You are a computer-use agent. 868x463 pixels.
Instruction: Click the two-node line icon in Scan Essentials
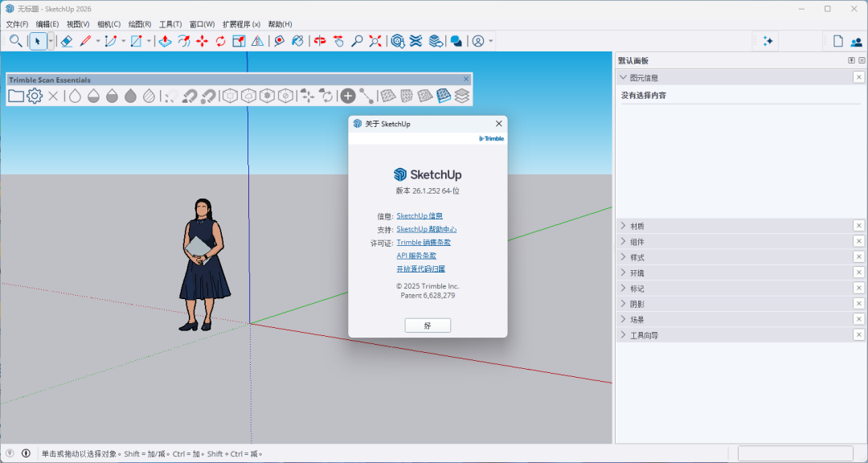coord(366,96)
